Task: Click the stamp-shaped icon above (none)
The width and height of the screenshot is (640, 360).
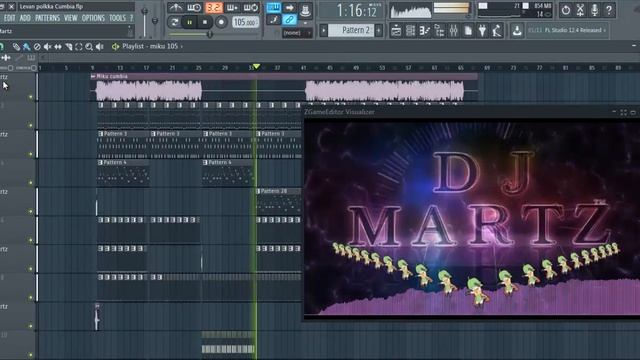Action: click(305, 10)
